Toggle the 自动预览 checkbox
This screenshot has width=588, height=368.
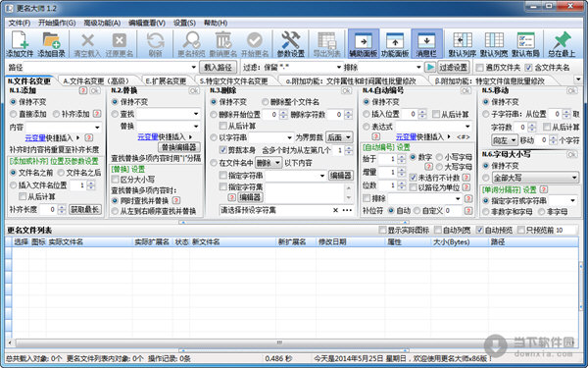[479, 230]
